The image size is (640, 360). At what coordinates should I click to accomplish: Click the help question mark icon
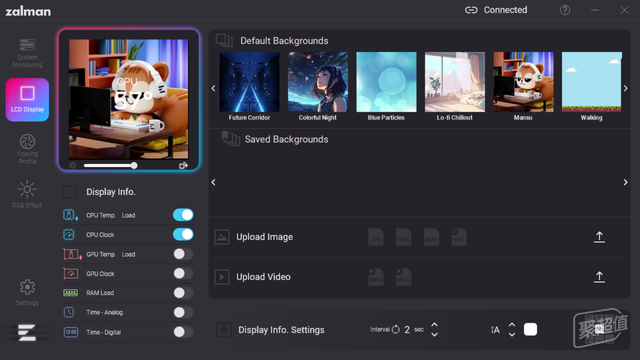tap(565, 10)
